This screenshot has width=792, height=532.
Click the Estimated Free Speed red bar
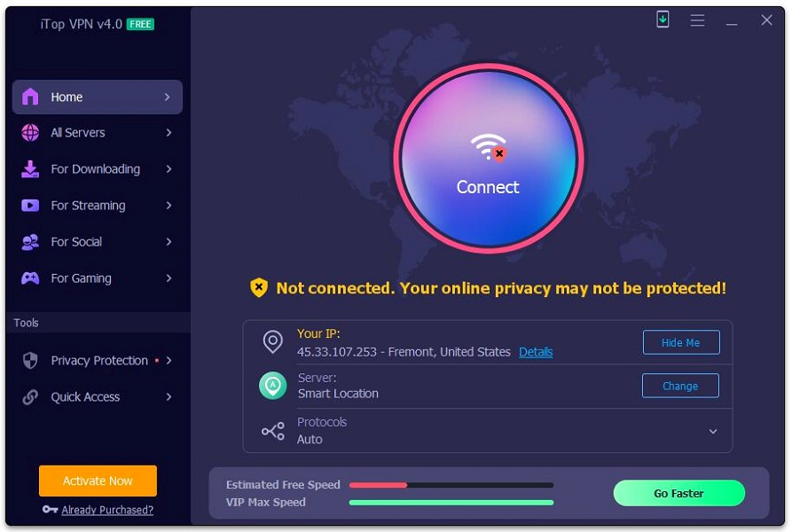pos(378,485)
